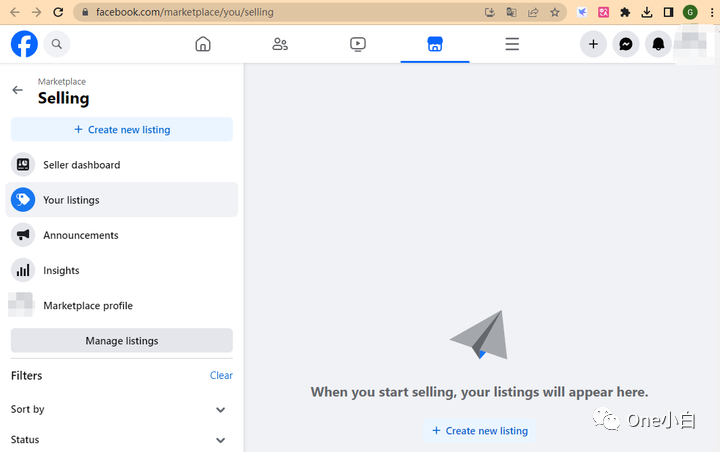Open the hamburger menu tab
This screenshot has width=720, height=452.
(x=512, y=44)
